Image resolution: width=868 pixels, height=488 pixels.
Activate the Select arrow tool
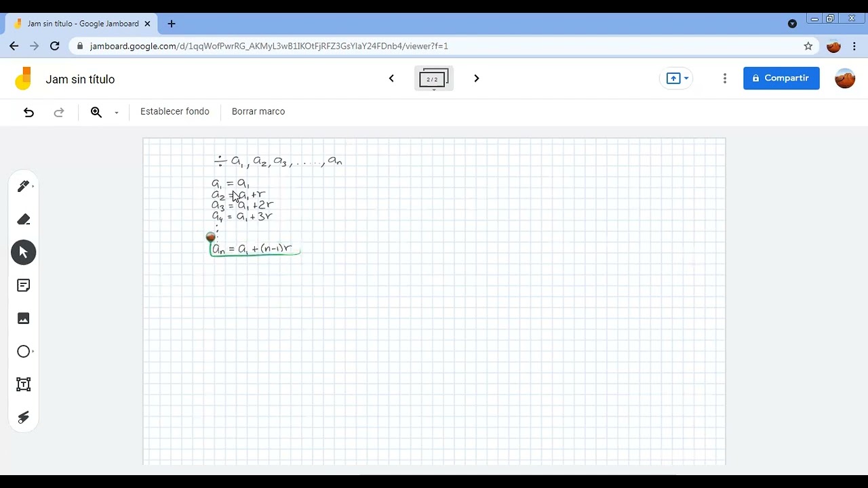click(x=24, y=252)
